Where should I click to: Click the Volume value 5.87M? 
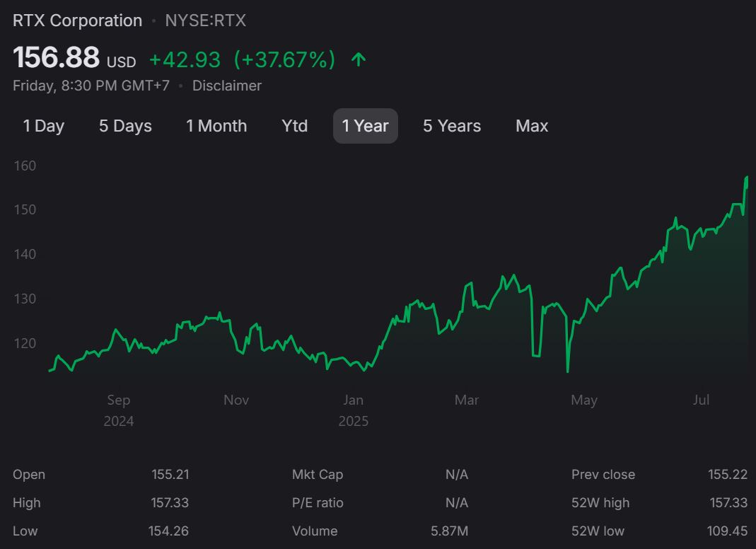(x=449, y=531)
